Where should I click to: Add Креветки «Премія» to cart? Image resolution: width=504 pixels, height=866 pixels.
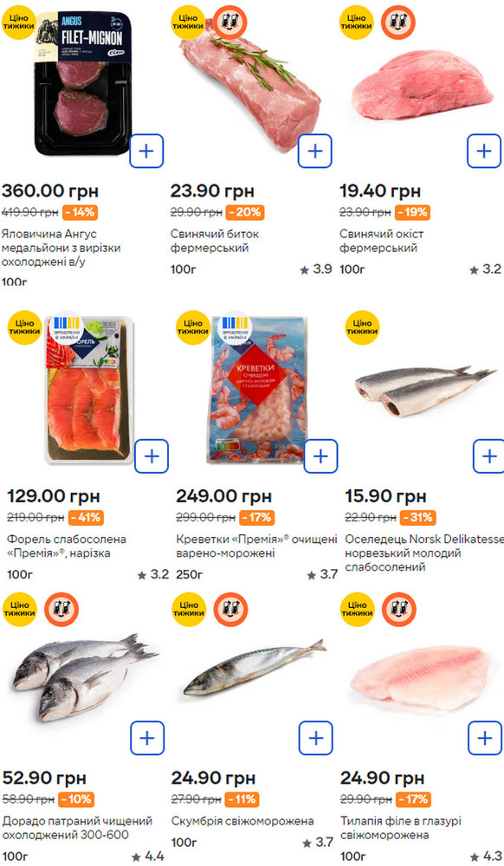point(320,456)
